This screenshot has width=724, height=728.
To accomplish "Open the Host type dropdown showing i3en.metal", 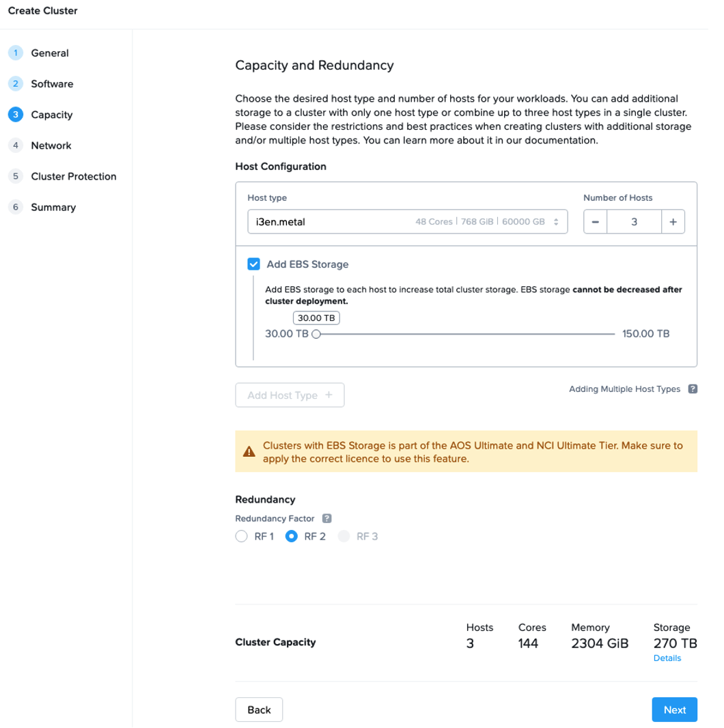I will (407, 222).
